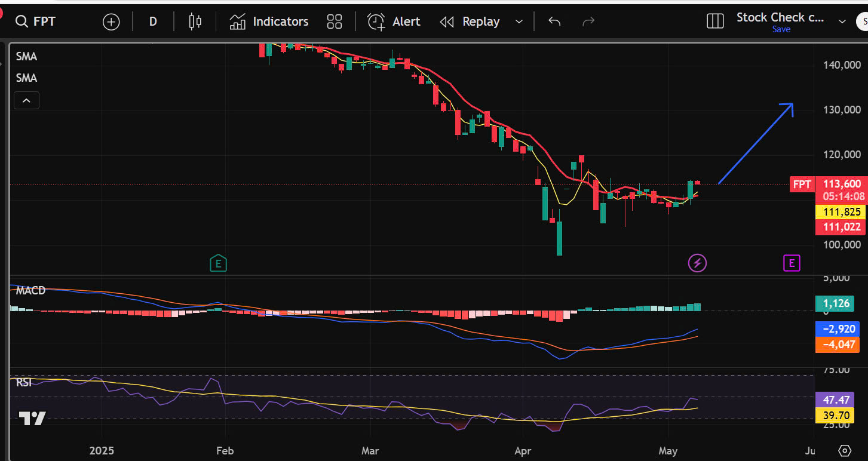The height and width of the screenshot is (461, 868).
Task: Click the MACD histogram value 1,126
Action: click(836, 303)
